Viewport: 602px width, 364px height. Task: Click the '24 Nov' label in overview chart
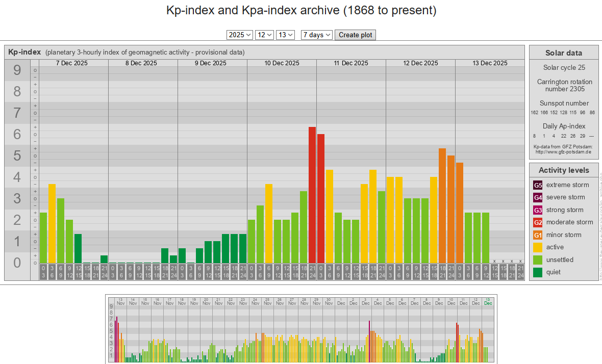255,301
